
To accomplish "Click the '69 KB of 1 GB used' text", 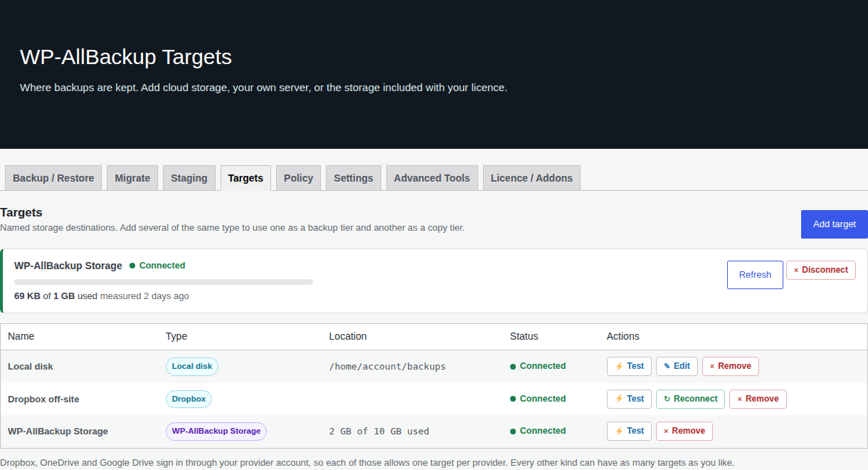I will [55, 296].
